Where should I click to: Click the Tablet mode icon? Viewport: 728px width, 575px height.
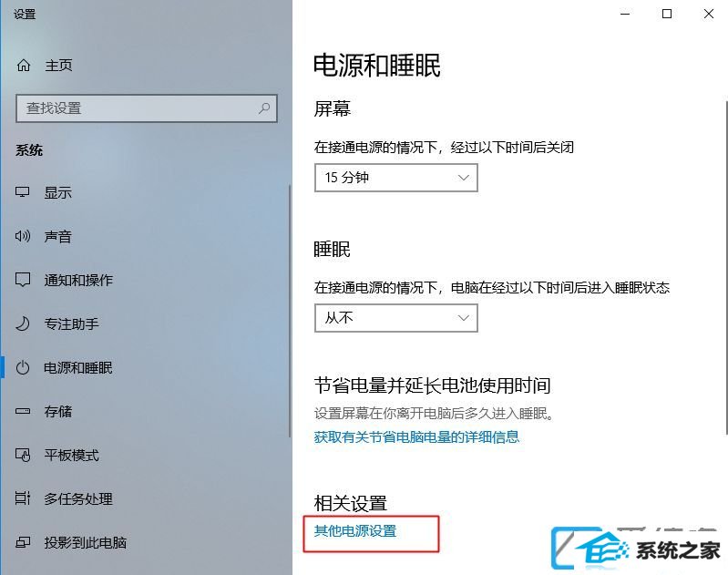(x=23, y=455)
